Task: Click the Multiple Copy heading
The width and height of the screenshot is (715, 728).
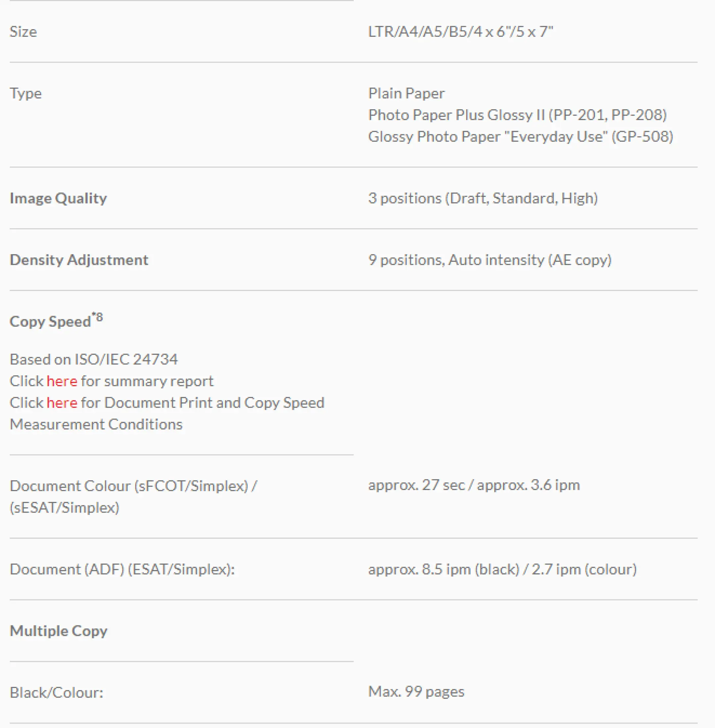Action: point(59,631)
